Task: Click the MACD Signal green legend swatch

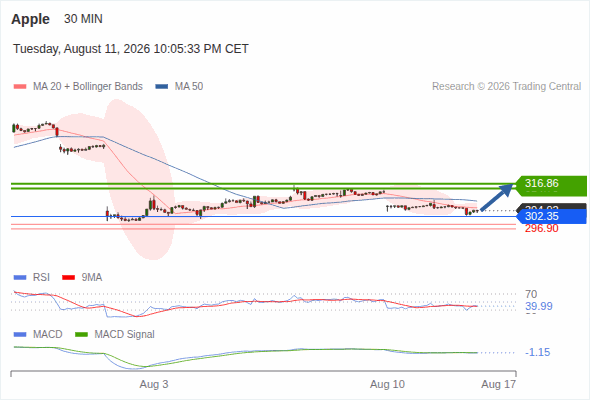Action: point(82,335)
